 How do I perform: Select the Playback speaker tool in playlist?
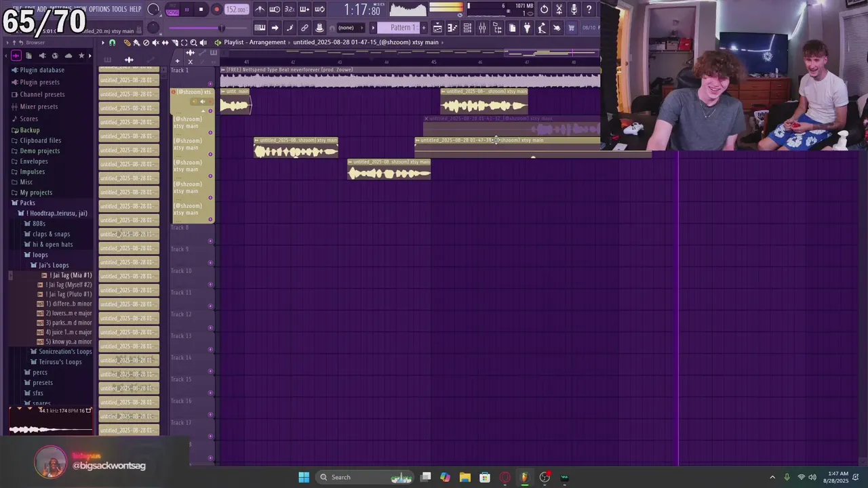click(x=203, y=43)
